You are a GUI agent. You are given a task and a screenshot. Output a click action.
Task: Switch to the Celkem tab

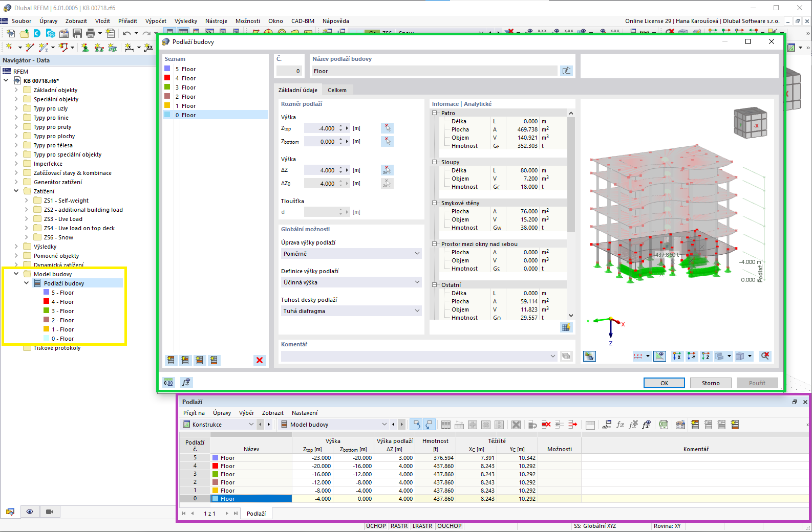337,90
